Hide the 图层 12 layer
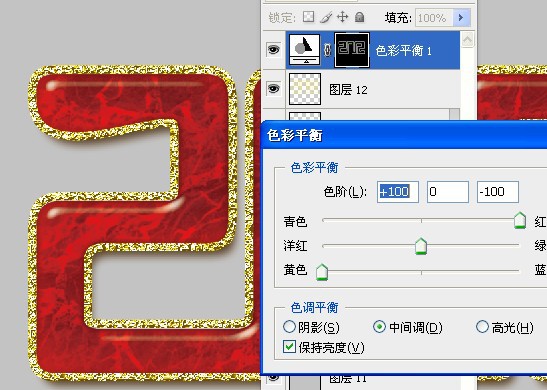This screenshot has height=390, width=547. point(274,89)
